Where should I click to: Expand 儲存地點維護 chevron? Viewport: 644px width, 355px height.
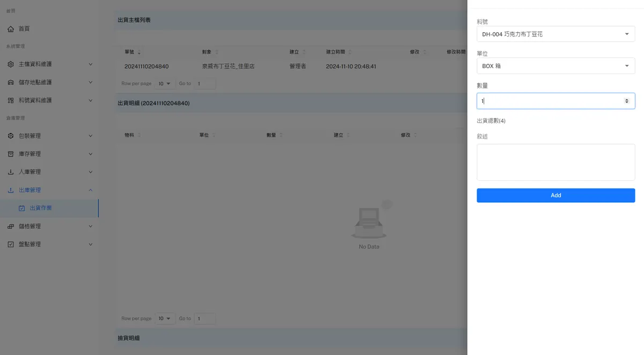pos(90,83)
